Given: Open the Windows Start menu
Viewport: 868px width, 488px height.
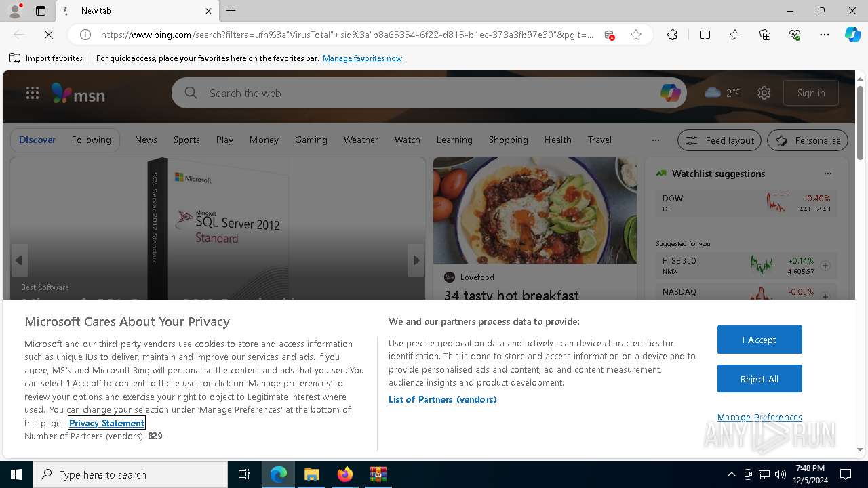Looking at the screenshot, I should pos(16,474).
